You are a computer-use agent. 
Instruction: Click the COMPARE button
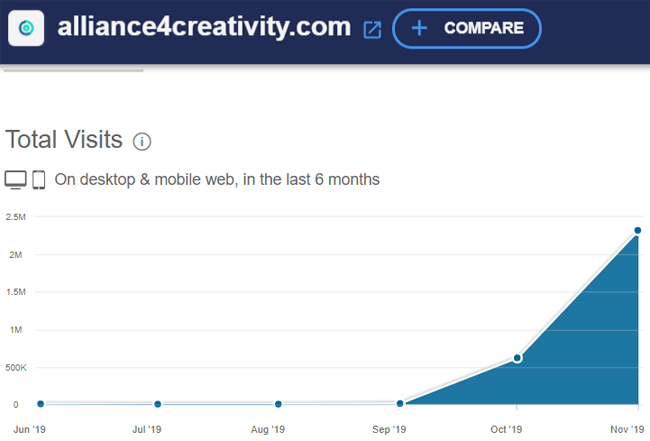pyautogui.click(x=467, y=28)
